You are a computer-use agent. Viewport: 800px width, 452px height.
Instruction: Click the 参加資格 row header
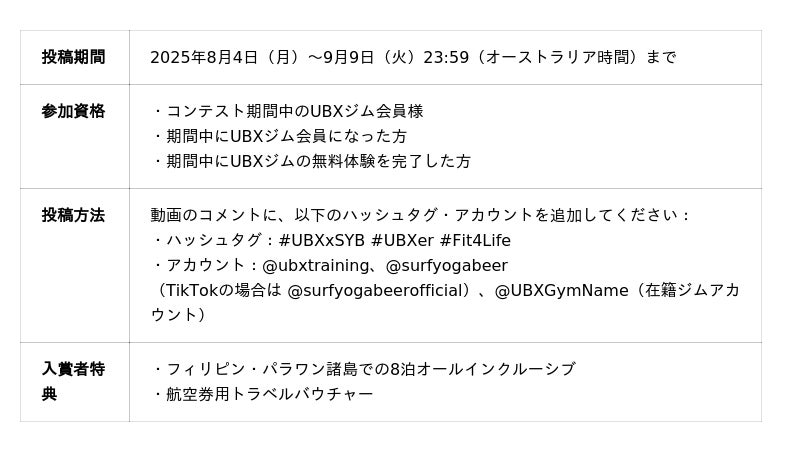tap(73, 111)
